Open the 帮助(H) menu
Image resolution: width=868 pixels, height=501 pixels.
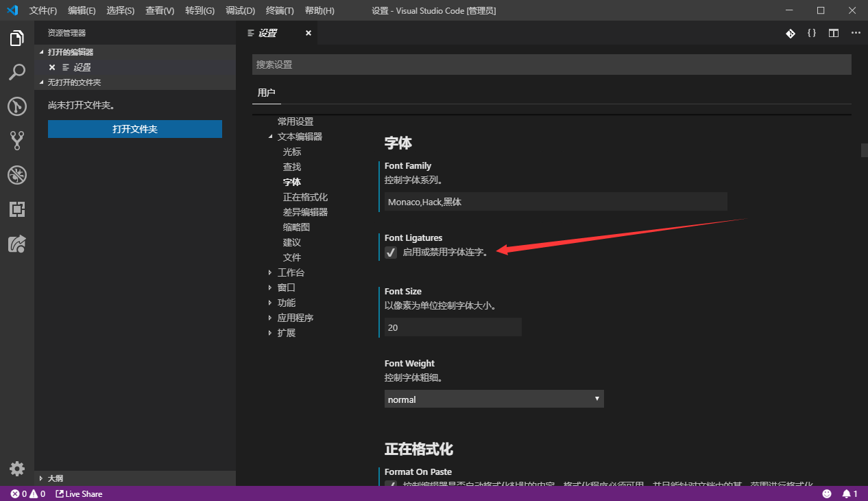coord(320,11)
